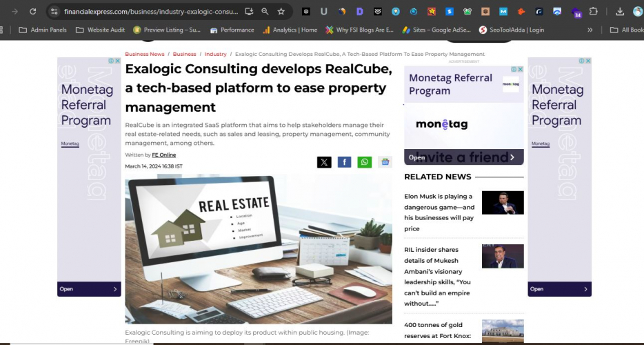Image resolution: width=644 pixels, height=345 pixels.
Task: Close the Monetag ad above Related News
Action: click(x=520, y=69)
